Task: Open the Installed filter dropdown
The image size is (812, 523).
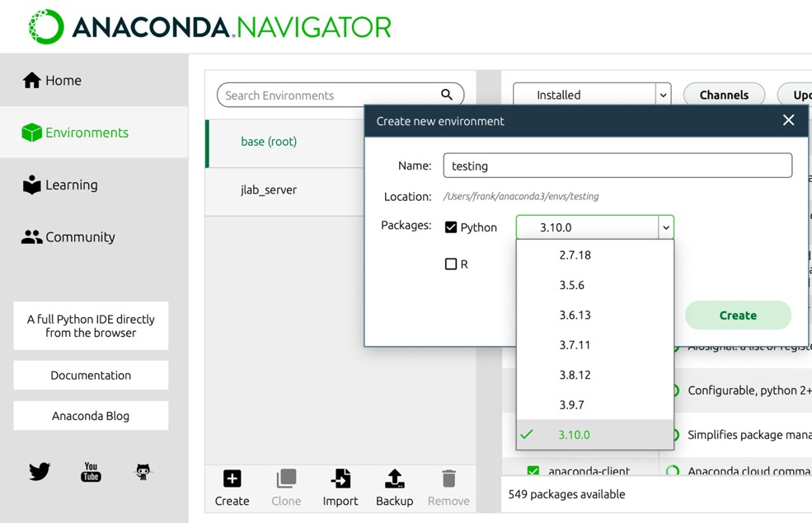Action: coord(592,95)
